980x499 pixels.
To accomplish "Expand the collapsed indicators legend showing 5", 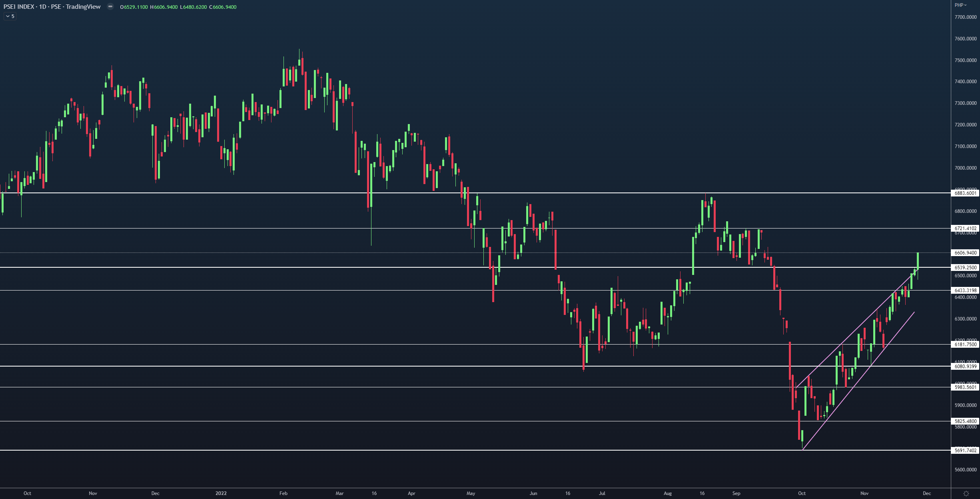I will [x=10, y=16].
